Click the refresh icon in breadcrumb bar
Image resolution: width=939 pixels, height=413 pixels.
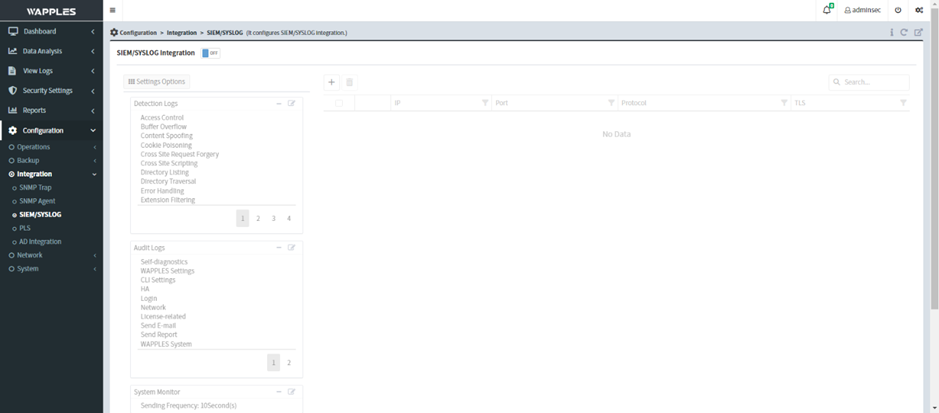904,32
